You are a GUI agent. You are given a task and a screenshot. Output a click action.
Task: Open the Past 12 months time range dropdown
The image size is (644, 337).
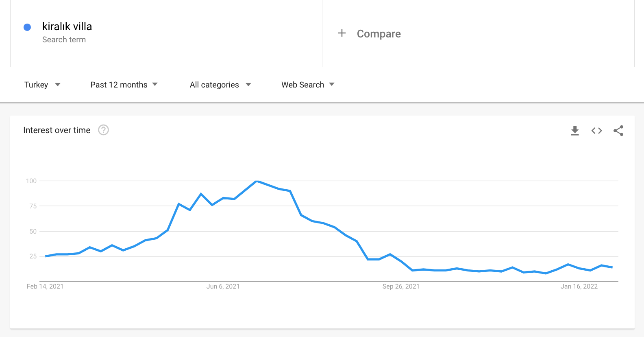click(124, 85)
